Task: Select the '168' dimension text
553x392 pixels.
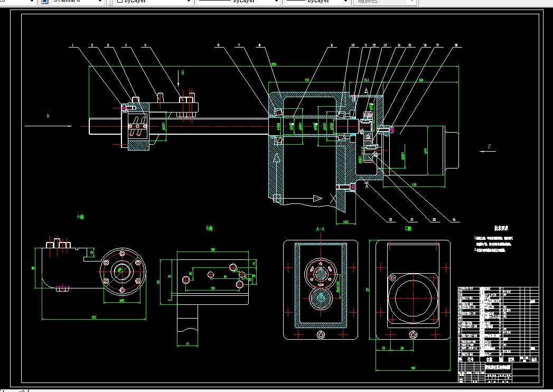Action: [421, 80]
